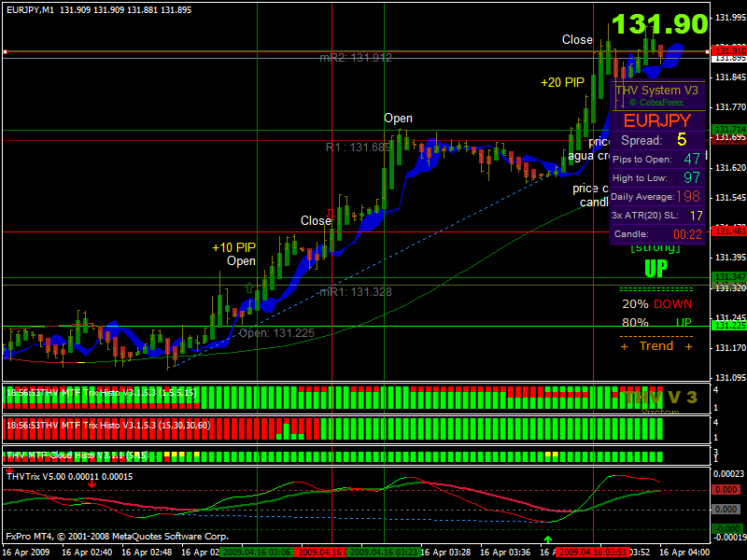Image resolution: width=747 pixels, height=560 pixels.
Task: Click the green 131.225 price tag
Action: (x=729, y=326)
